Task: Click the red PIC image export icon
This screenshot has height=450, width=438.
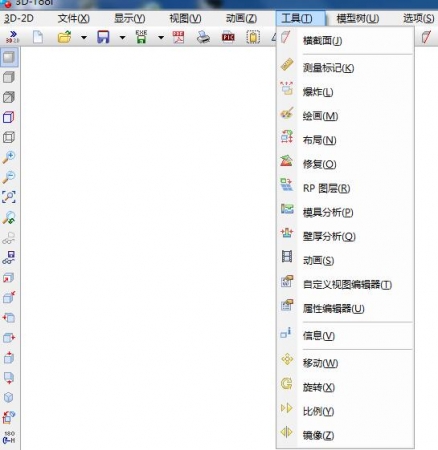Action: click(228, 37)
